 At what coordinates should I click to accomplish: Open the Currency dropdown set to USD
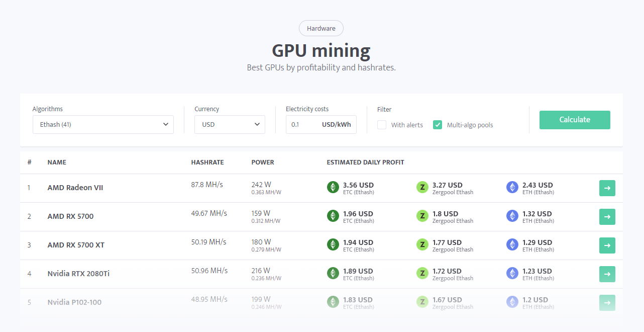(x=230, y=124)
